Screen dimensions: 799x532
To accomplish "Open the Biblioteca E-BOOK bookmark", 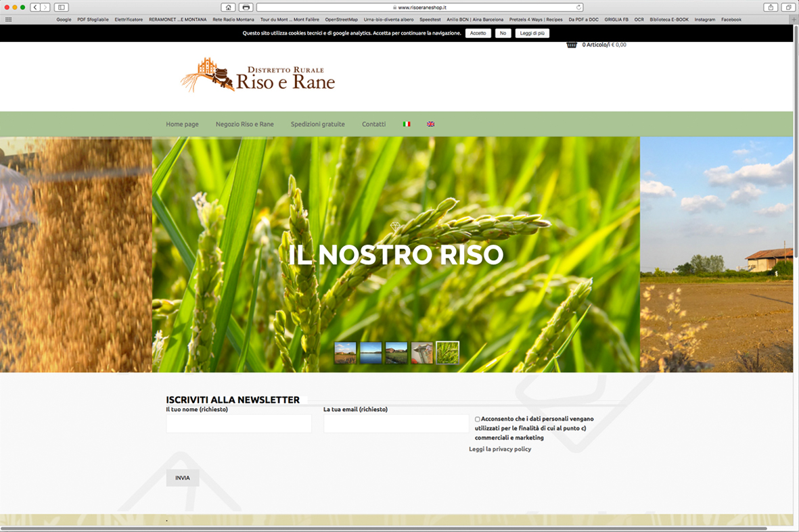I will click(x=669, y=20).
